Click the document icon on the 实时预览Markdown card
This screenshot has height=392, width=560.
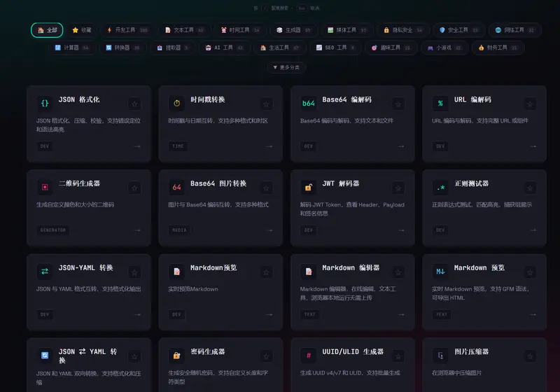(177, 272)
